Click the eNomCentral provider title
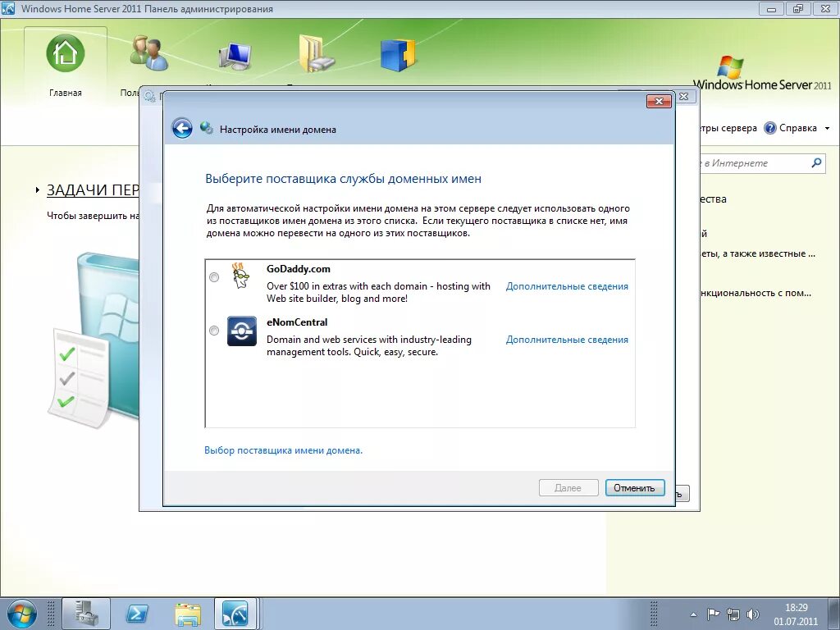The width and height of the screenshot is (840, 630). tap(297, 322)
